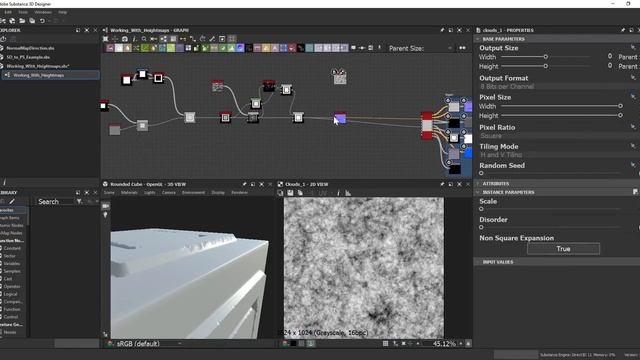Viewport: 640px width, 360px height.
Task: Click the magnifier search icon in graph toolbar
Action: [144, 39]
